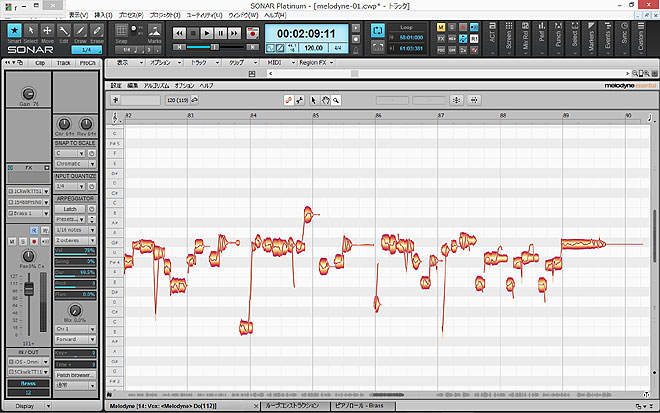This screenshot has height=413, width=660.
Task: Select Melodyne main pitch tool
Action: 287,100
